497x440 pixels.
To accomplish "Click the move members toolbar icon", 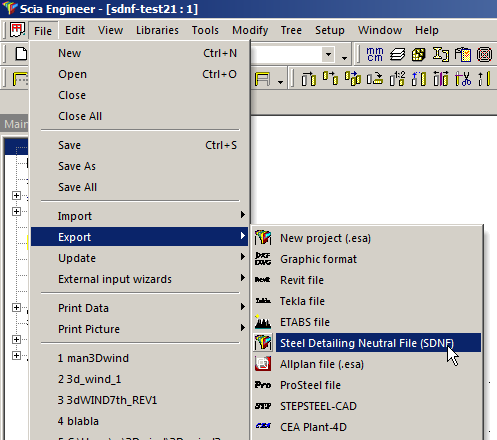I will click(308, 79).
